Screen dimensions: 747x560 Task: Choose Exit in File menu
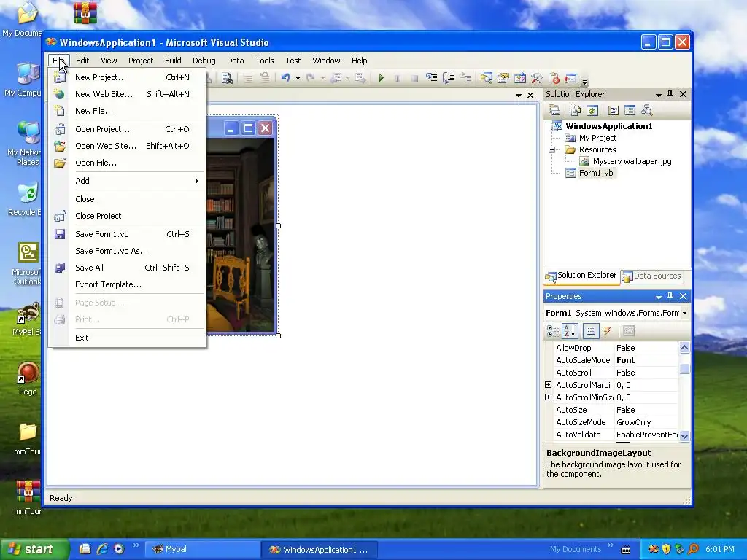(x=127, y=338)
